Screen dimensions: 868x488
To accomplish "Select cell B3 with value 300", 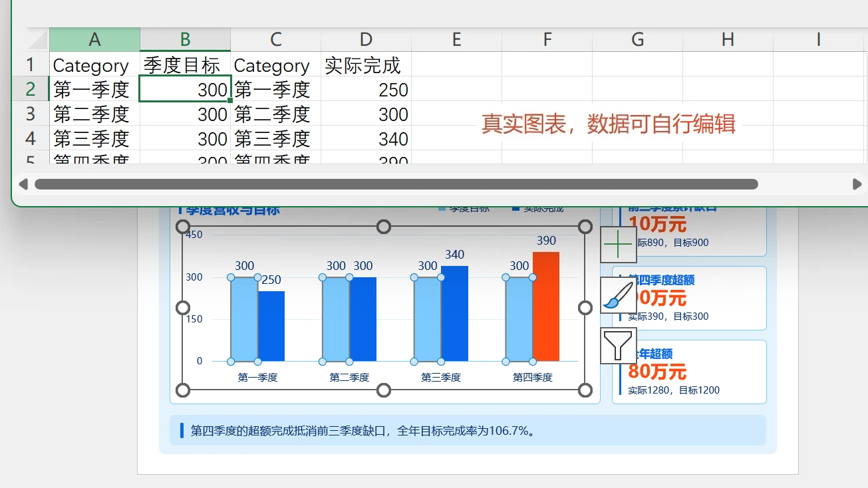I will (x=186, y=114).
